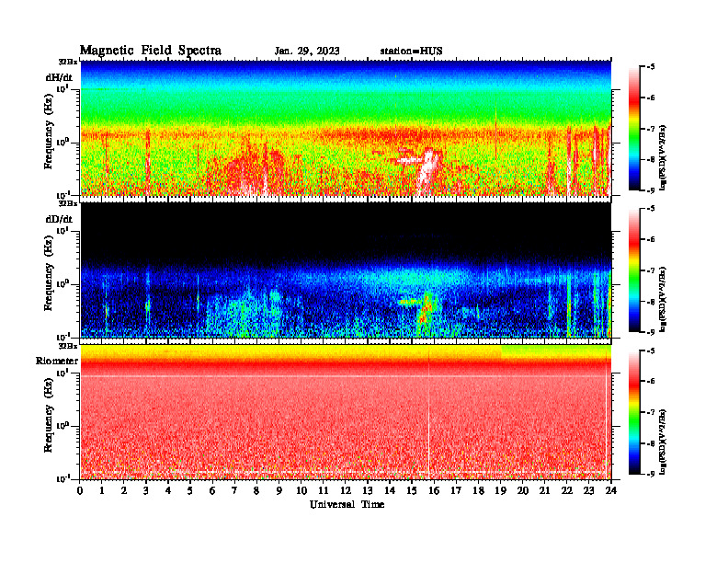
Task: Click the dD/dt spectrogram plot
Action: [x=346, y=270]
